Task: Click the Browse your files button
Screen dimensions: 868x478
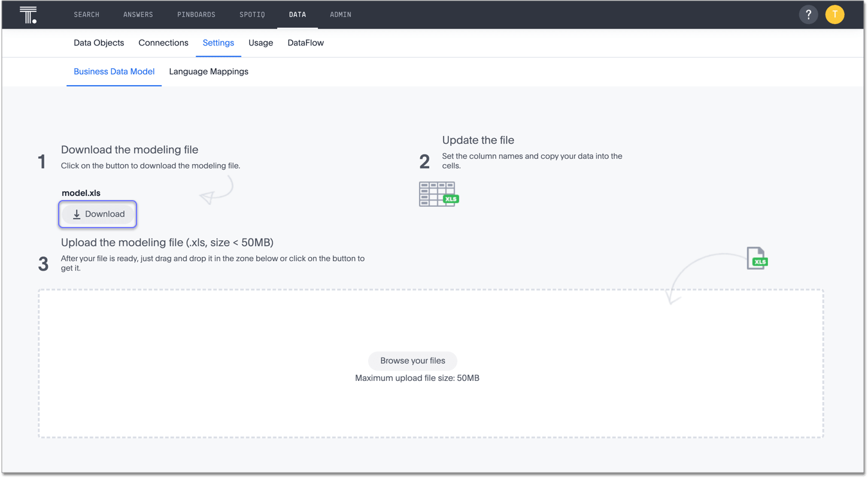Action: pos(412,361)
